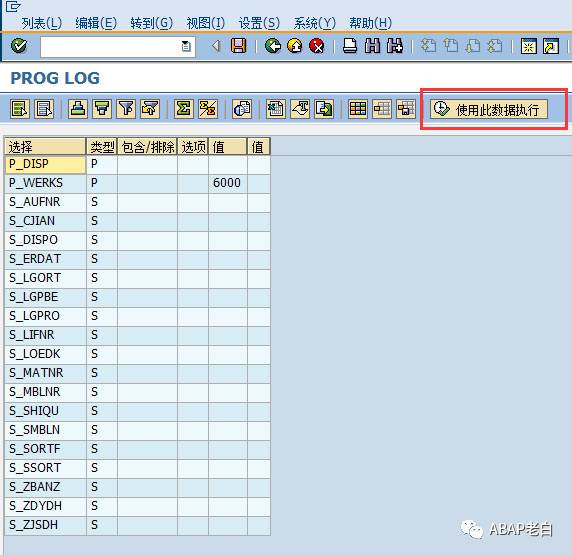The image size is (572, 555).
Task: Click the Details icon in ALV toolbar
Action: click(x=20, y=109)
